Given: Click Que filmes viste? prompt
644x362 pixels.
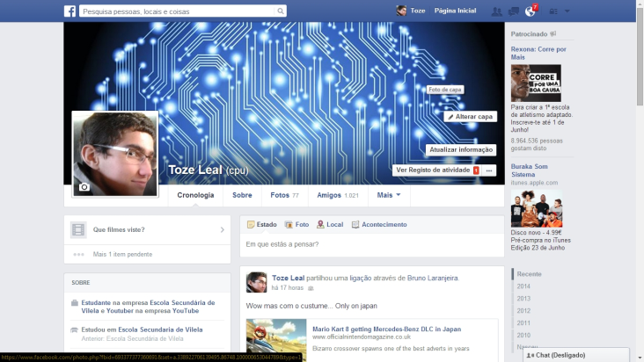Looking at the screenshot, I should [x=119, y=230].
